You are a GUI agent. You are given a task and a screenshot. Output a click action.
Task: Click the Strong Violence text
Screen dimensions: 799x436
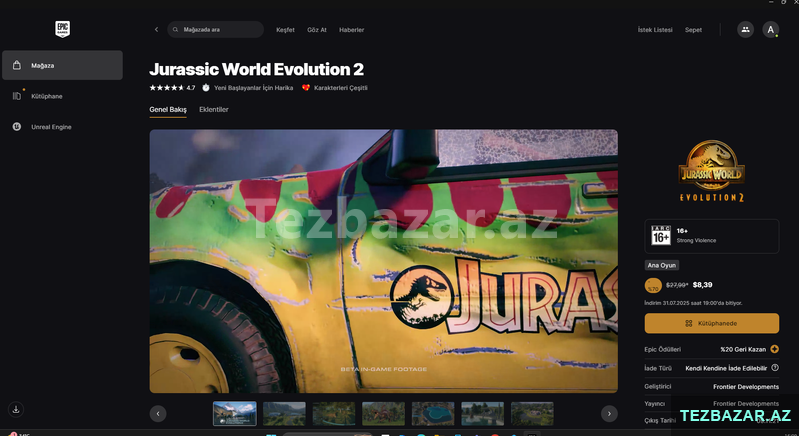tap(696, 240)
